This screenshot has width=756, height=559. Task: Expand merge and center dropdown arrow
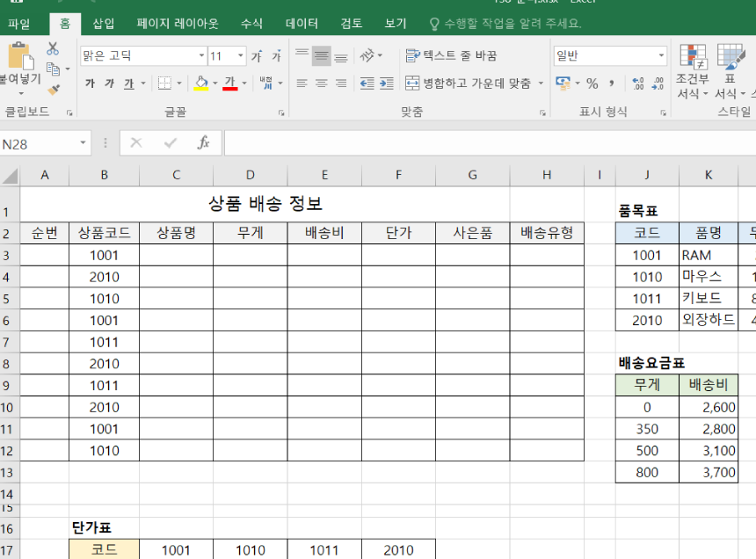pyautogui.click(x=541, y=83)
